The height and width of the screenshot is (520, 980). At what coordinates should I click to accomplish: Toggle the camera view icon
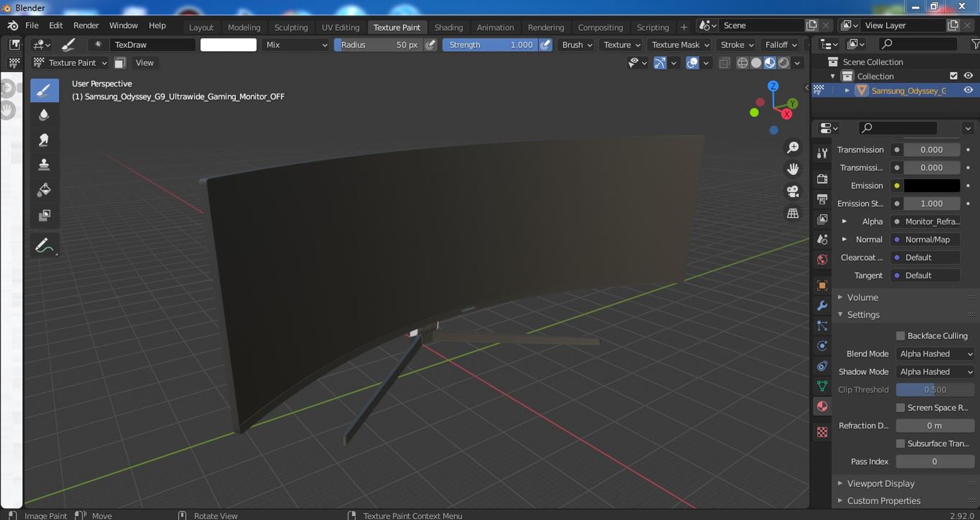(793, 191)
